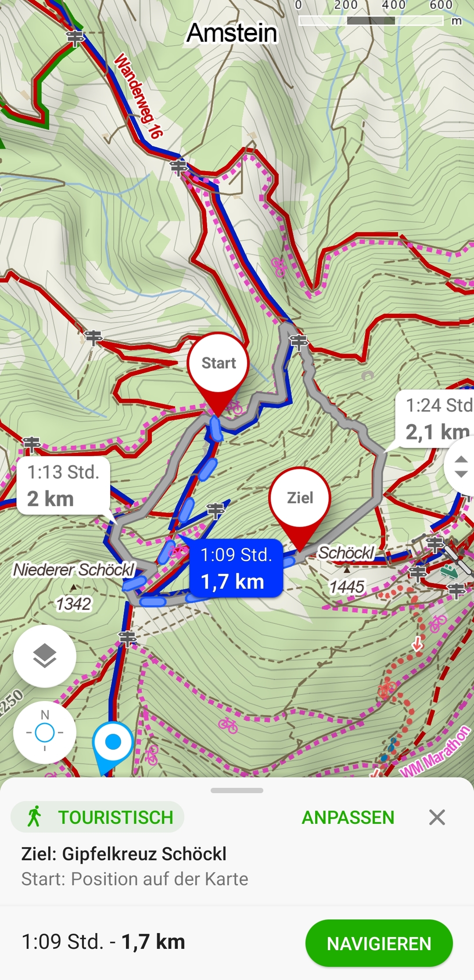Start navigation with NAVIGIEREN button
The width and height of the screenshot is (474, 980).
pyautogui.click(x=379, y=943)
